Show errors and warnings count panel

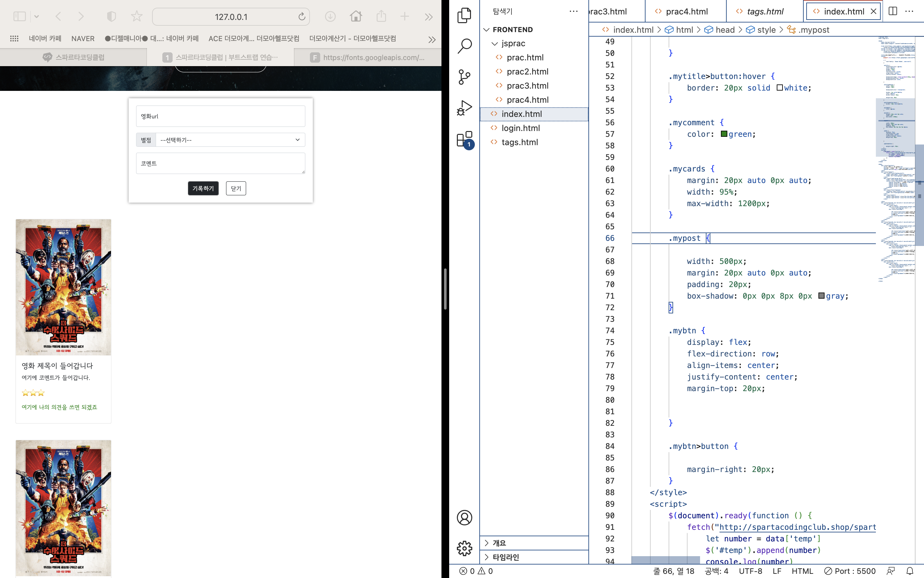pyautogui.click(x=476, y=571)
